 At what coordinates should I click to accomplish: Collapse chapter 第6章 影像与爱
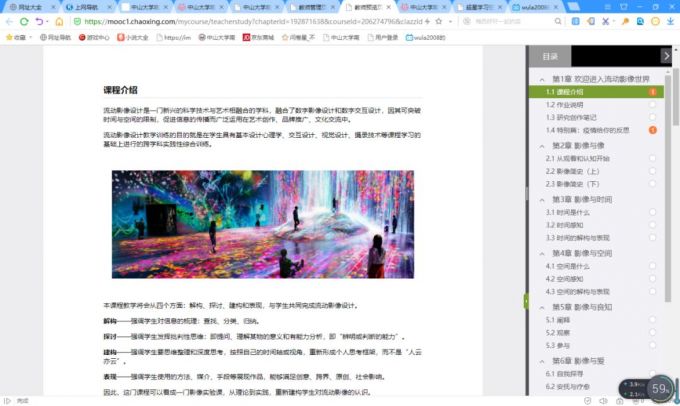pyautogui.click(x=542, y=361)
